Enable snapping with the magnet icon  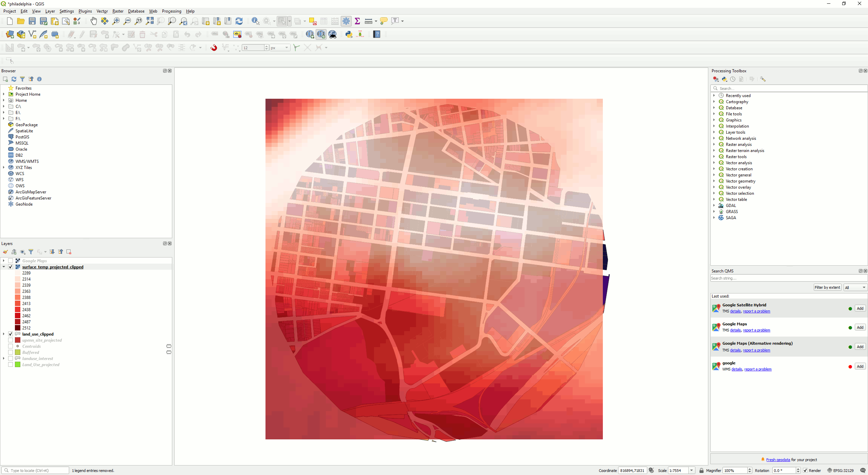214,47
